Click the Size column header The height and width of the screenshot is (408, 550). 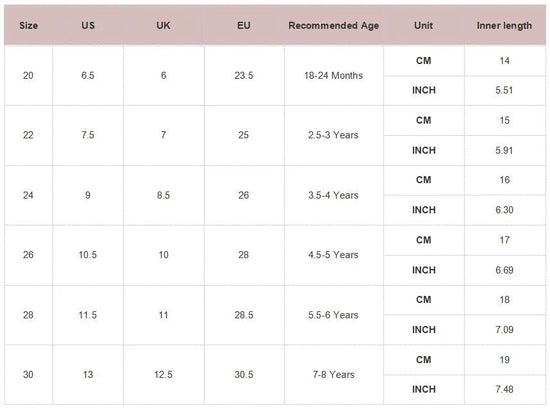coord(28,25)
